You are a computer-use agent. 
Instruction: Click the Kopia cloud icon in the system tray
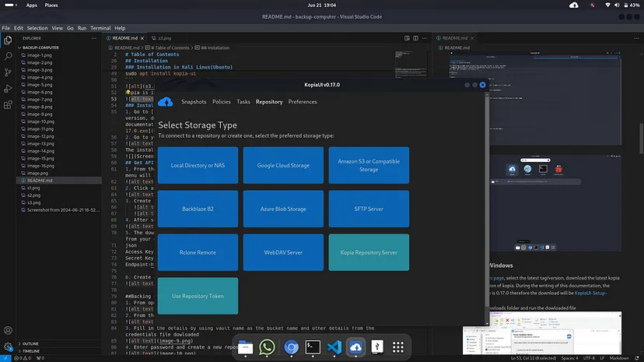[x=574, y=5]
